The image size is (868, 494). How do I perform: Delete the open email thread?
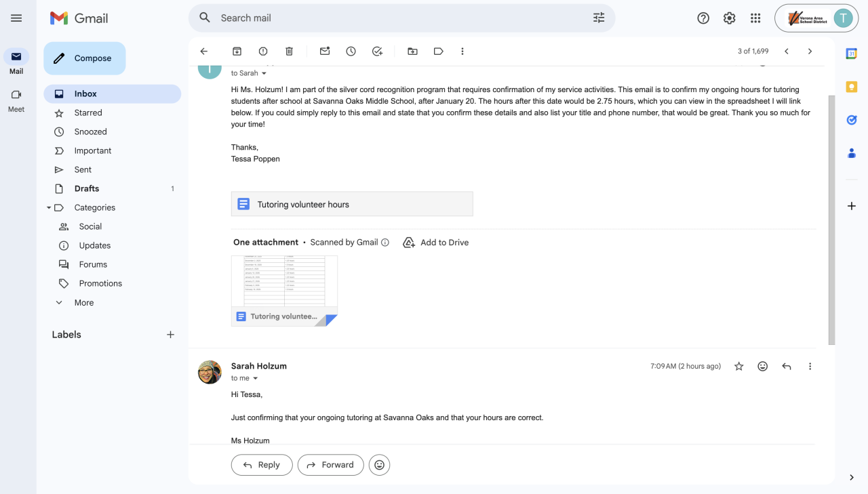point(289,52)
